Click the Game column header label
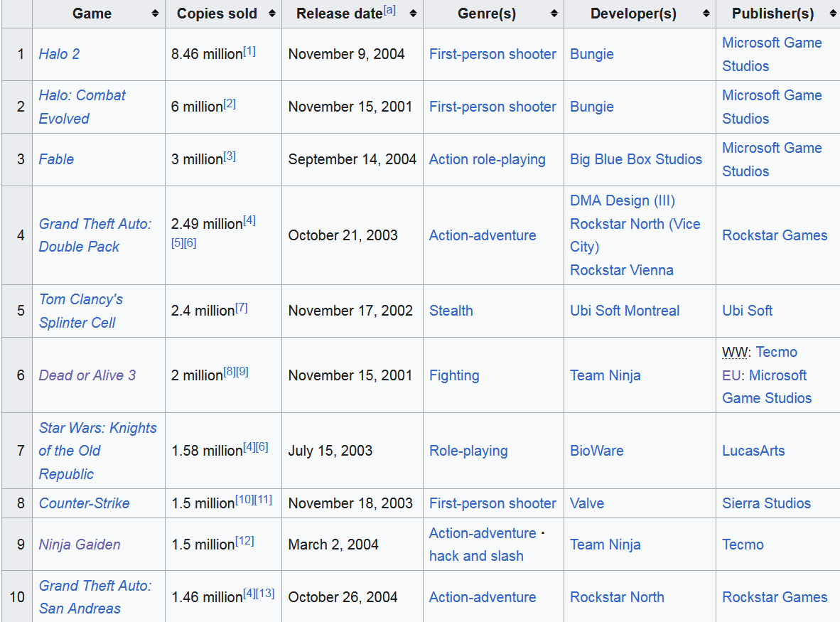This screenshot has height=622, width=840. coord(92,14)
